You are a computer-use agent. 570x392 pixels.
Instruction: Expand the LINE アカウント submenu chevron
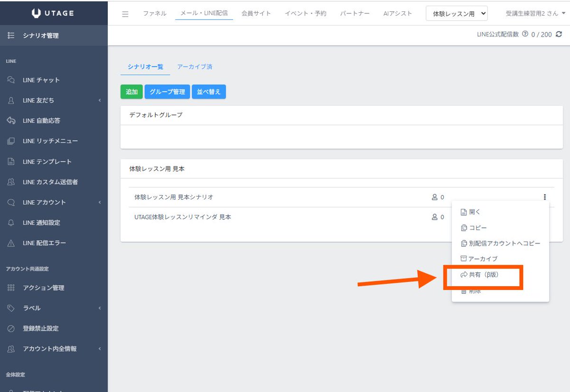click(100, 202)
